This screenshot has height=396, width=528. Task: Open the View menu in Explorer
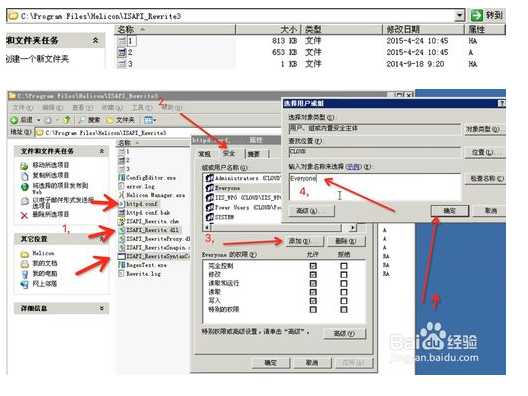(82, 108)
